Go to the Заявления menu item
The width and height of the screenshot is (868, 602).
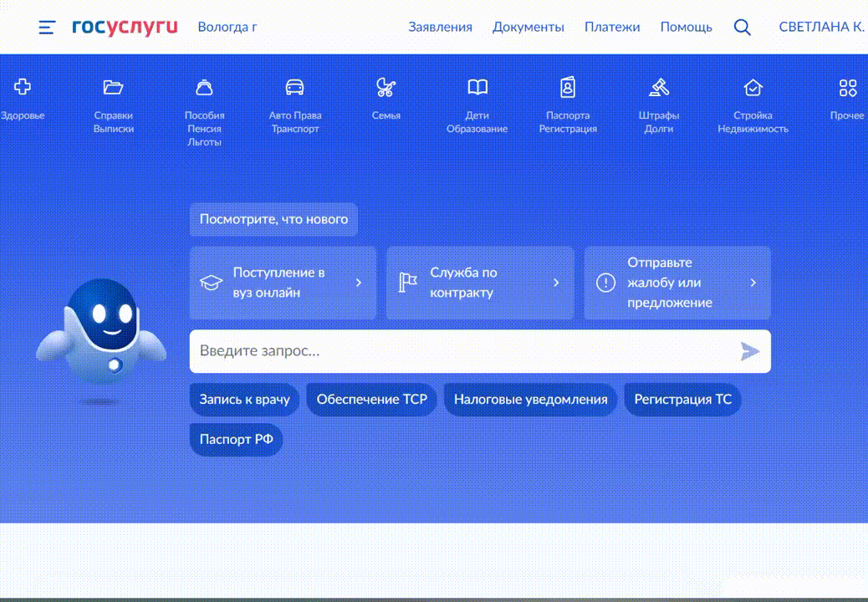pos(440,27)
